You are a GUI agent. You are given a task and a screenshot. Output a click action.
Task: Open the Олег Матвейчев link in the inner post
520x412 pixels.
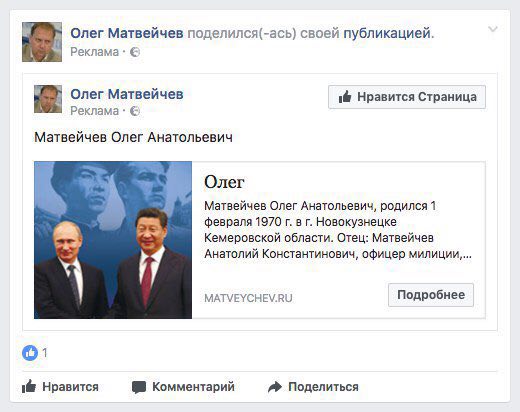point(127,94)
